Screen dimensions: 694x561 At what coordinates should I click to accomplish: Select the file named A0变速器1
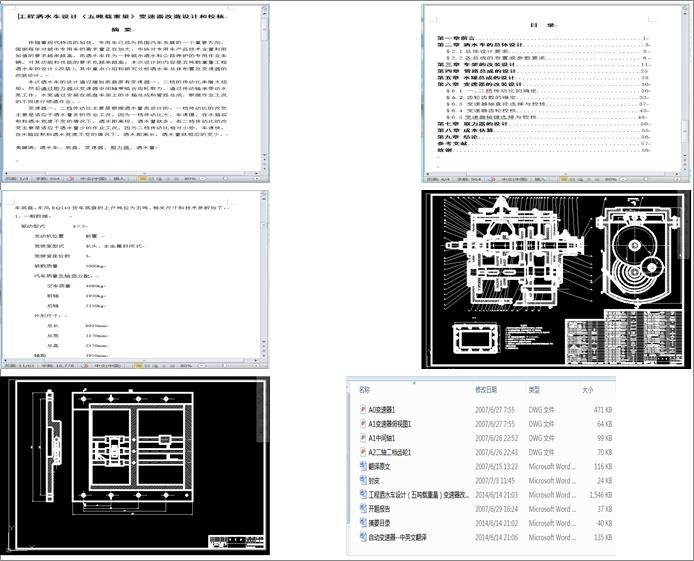pyautogui.click(x=382, y=410)
